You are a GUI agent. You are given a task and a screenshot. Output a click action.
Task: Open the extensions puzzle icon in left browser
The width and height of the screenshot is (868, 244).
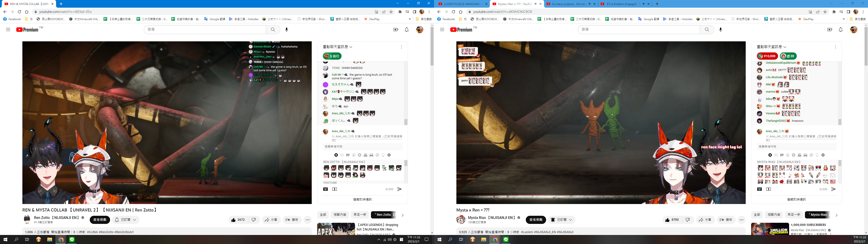(400, 12)
